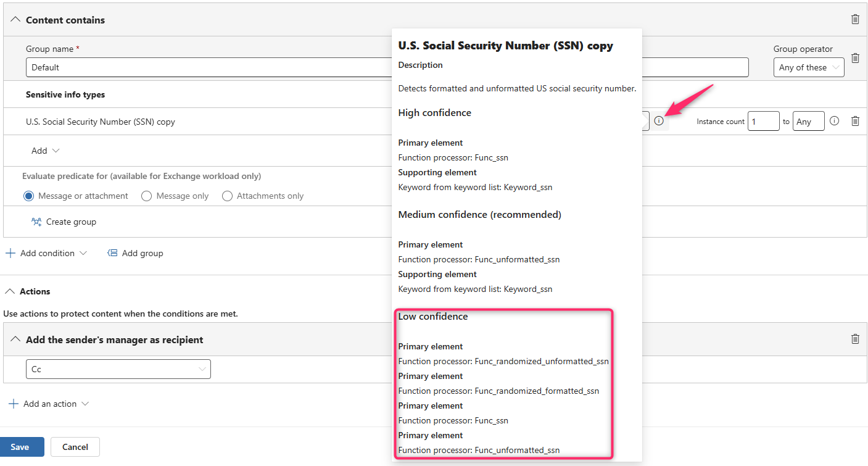868x466 pixels.
Task: Open the Group operator dropdown
Action: [x=809, y=67]
